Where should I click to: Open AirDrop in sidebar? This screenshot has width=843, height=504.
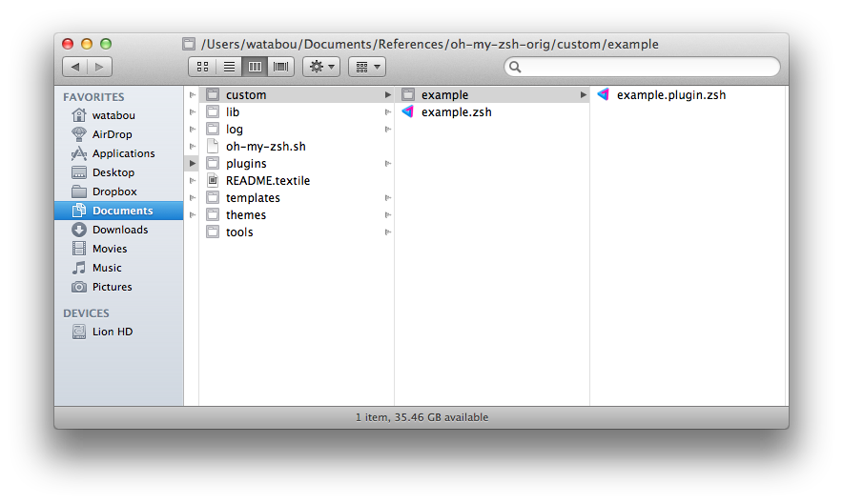pos(119,134)
